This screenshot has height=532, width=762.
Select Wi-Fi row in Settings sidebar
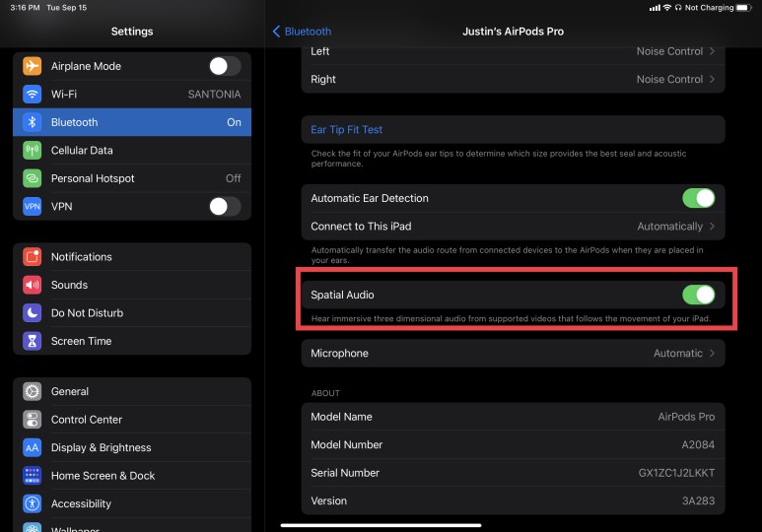(x=132, y=95)
